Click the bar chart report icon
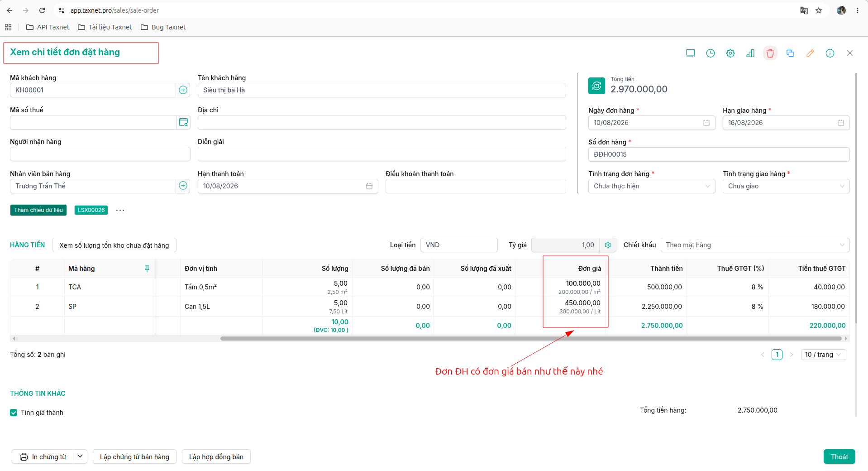Screen dimensions: 868x471 [750, 53]
